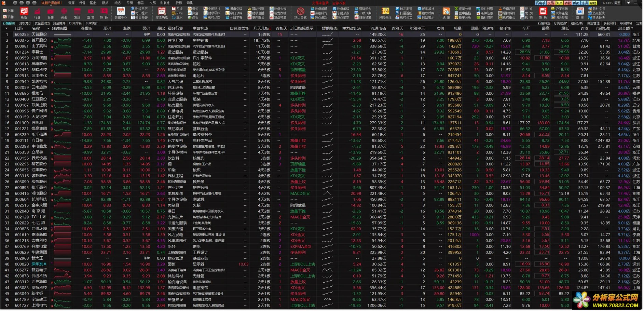
Task: Open the 期货 menu in the menu bar
Action: (x=105, y=3)
